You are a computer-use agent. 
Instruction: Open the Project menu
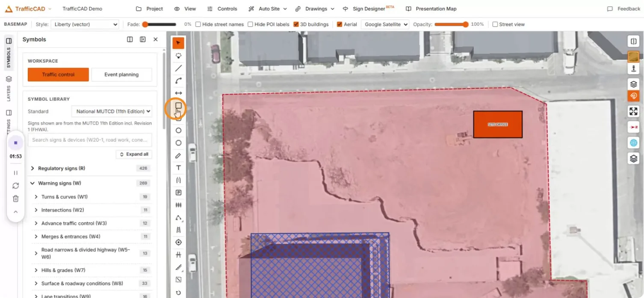coord(149,9)
